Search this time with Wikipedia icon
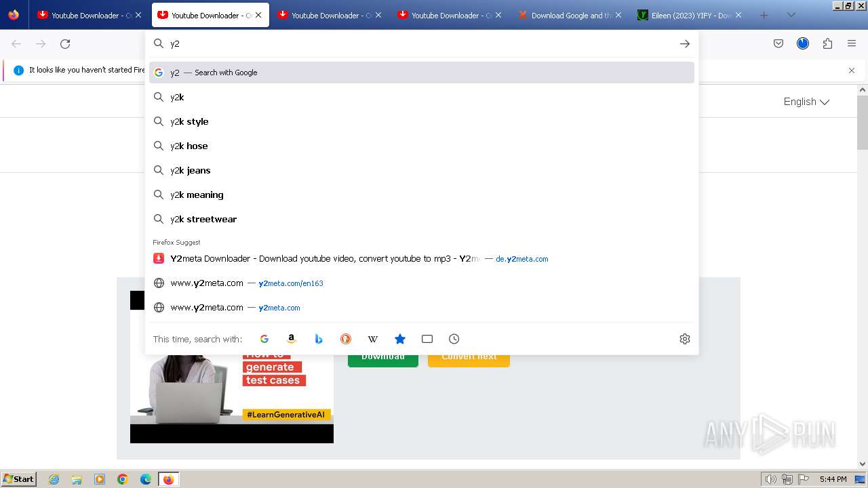 coord(373,339)
